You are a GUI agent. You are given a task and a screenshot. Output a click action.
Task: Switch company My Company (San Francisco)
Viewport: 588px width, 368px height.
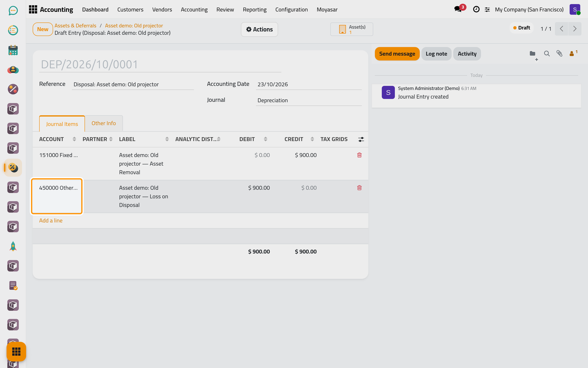(529, 10)
